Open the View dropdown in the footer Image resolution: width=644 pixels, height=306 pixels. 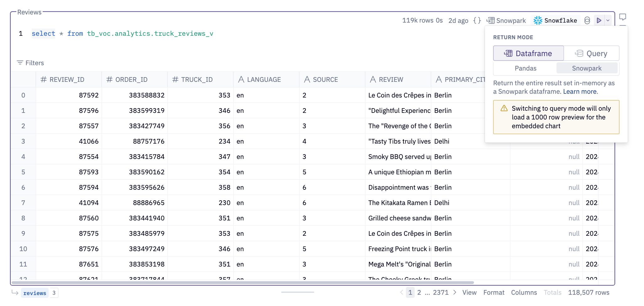470,292
